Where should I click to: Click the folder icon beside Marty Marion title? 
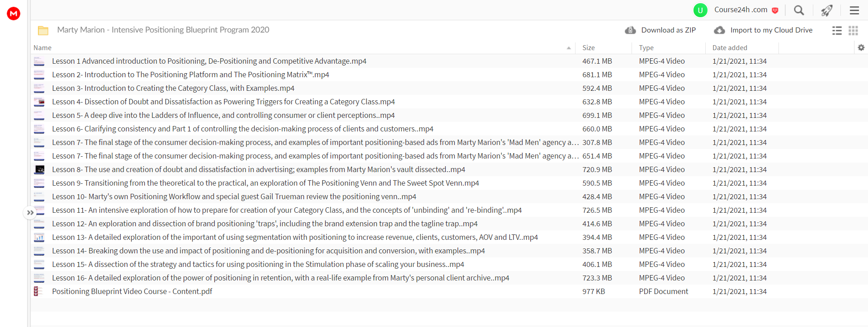[43, 30]
